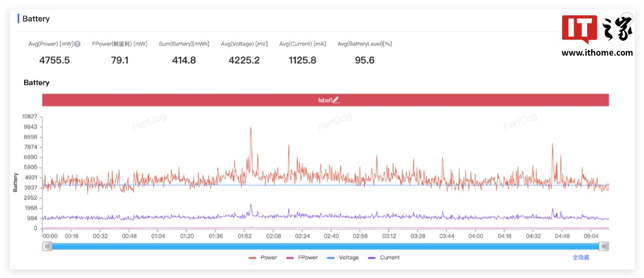Image resolution: width=644 pixels, height=278 pixels.
Task: Click the FPower value 79.1
Action: coord(119,60)
